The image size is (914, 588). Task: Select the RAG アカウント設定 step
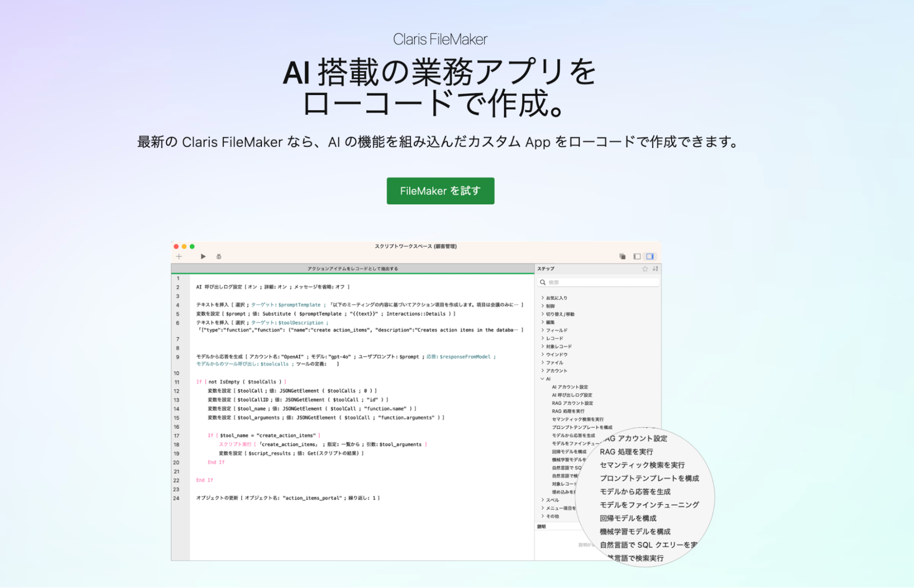(572, 403)
